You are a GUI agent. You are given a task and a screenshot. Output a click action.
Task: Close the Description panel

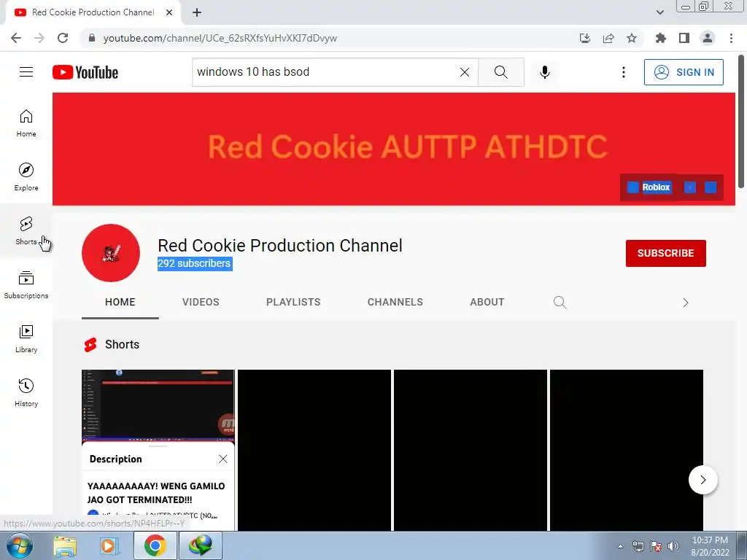pos(223,459)
